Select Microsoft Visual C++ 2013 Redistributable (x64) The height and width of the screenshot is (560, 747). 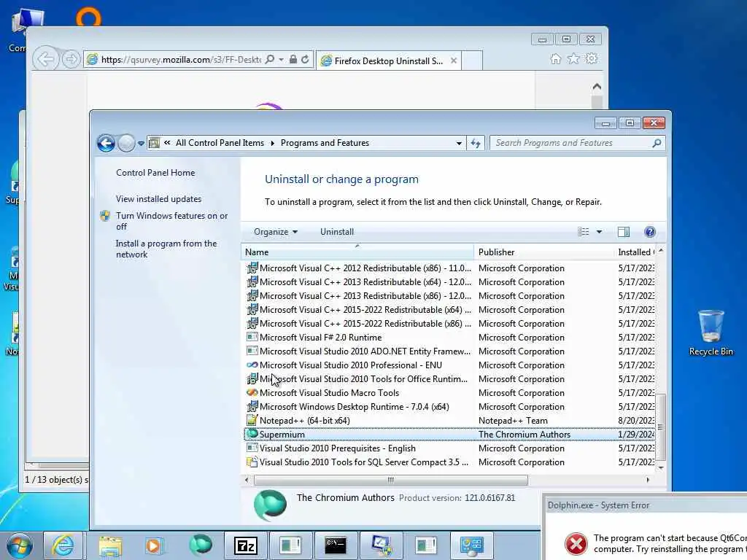pos(449,282)
